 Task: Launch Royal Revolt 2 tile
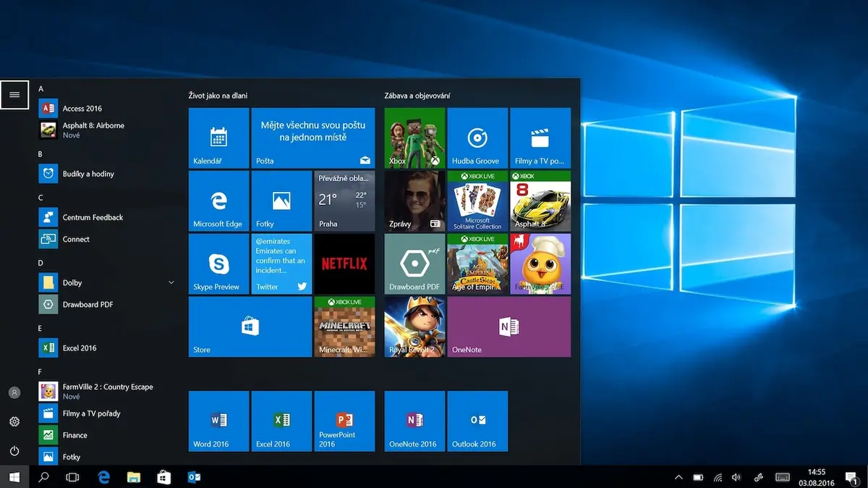(414, 327)
